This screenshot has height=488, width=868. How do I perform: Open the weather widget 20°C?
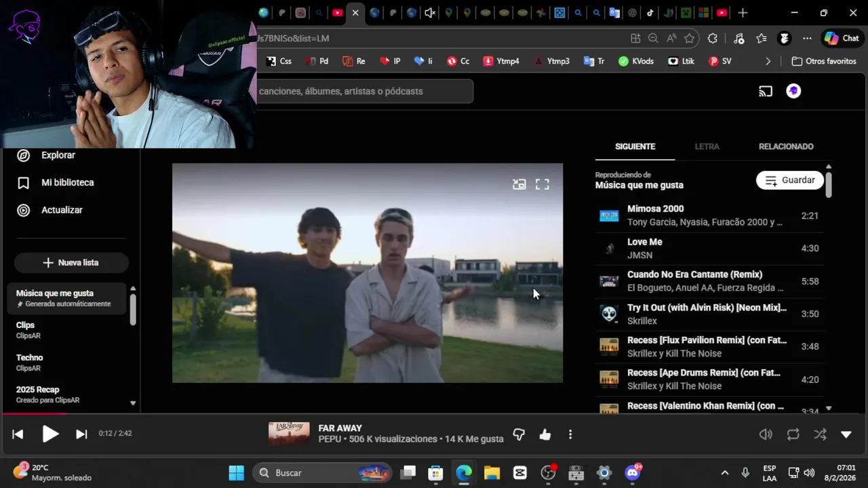click(x=52, y=472)
